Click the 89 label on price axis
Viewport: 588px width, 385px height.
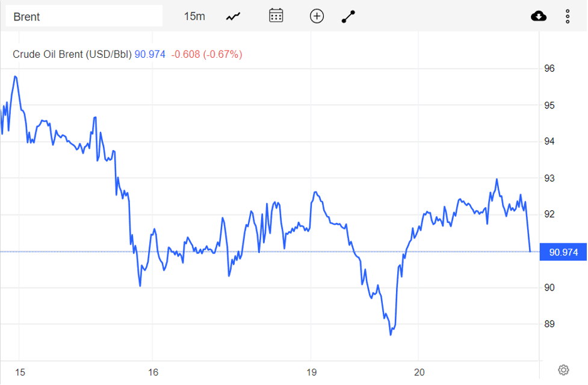tap(549, 324)
